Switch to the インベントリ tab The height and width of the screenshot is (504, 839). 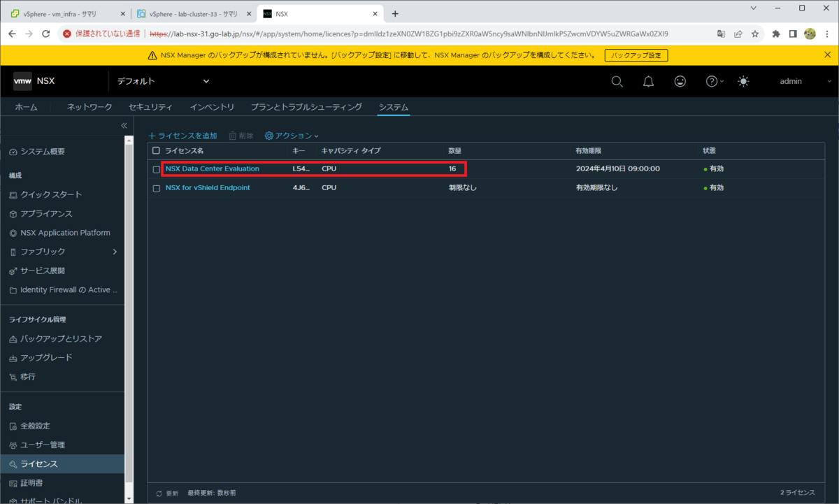tap(212, 107)
